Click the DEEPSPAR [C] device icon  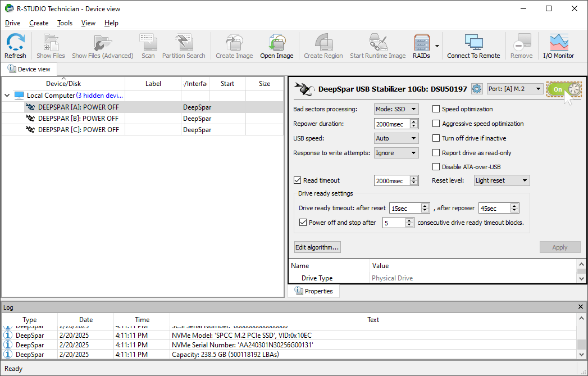(x=30, y=129)
